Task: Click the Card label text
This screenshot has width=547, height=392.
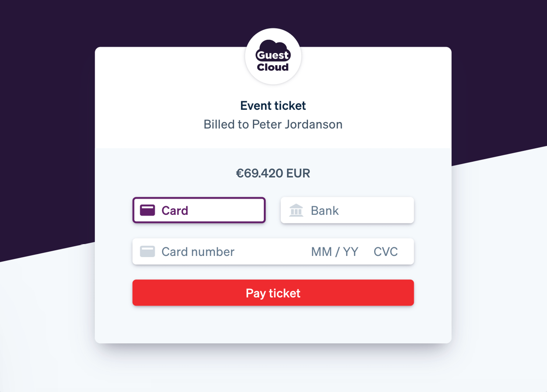Action: click(175, 210)
